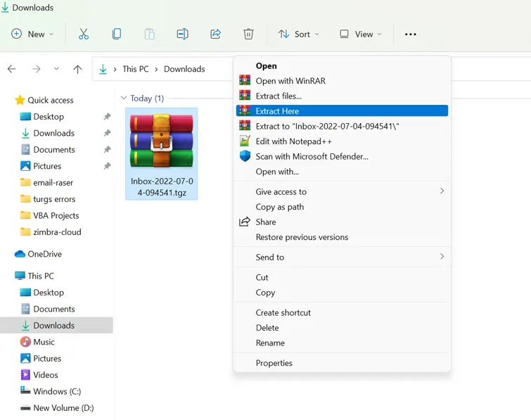Select This PC in sidebar

coord(34,276)
